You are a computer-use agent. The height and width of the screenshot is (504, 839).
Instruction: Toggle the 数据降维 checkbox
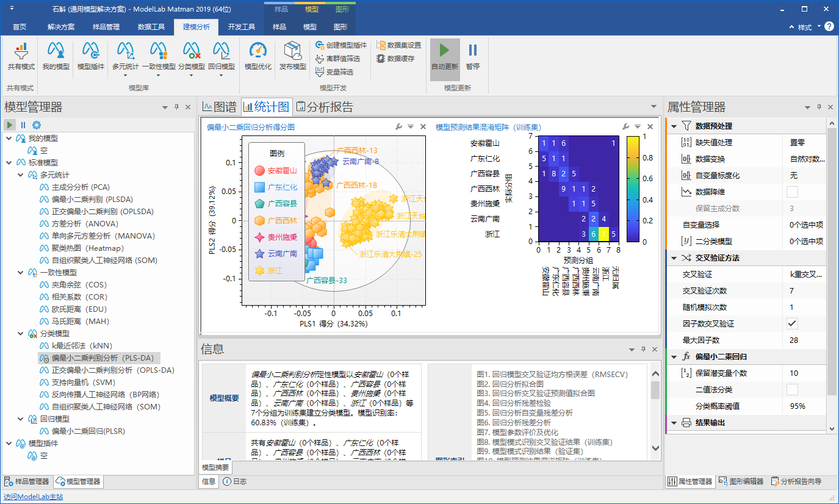(792, 192)
